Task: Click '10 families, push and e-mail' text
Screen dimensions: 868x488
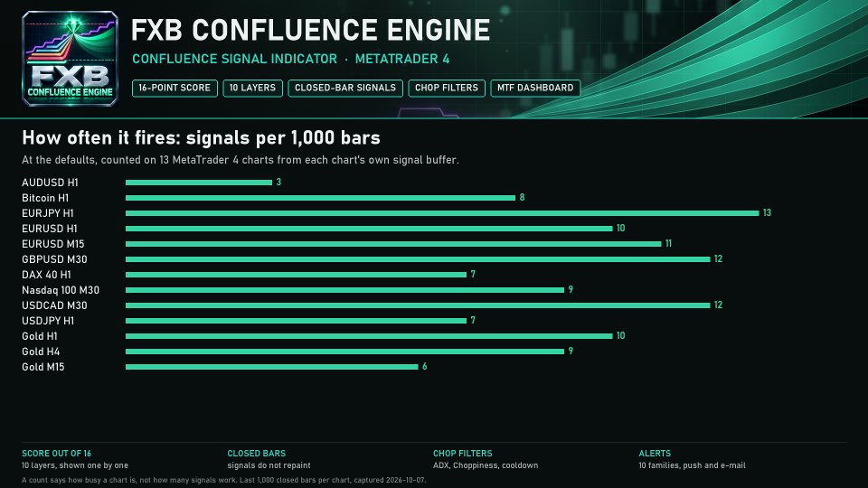Action: pyautogui.click(x=692, y=465)
